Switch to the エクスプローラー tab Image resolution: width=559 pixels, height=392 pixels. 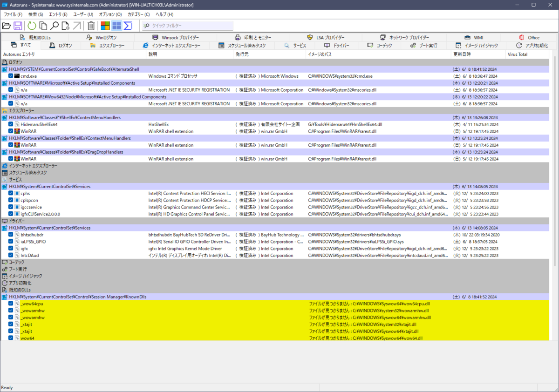tap(107, 46)
